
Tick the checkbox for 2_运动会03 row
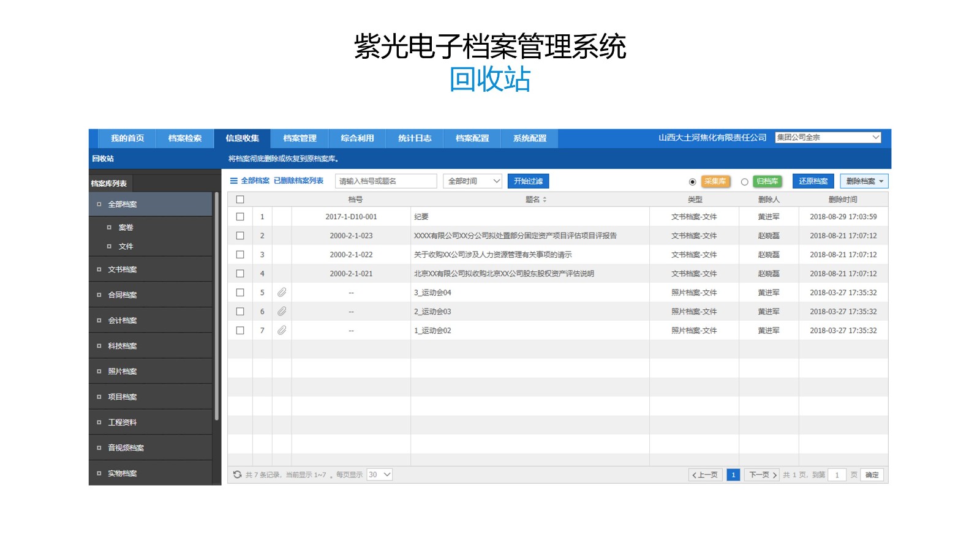point(240,312)
